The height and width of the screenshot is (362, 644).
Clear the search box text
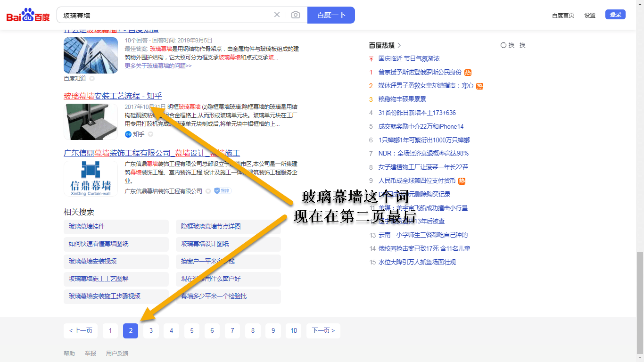click(277, 15)
